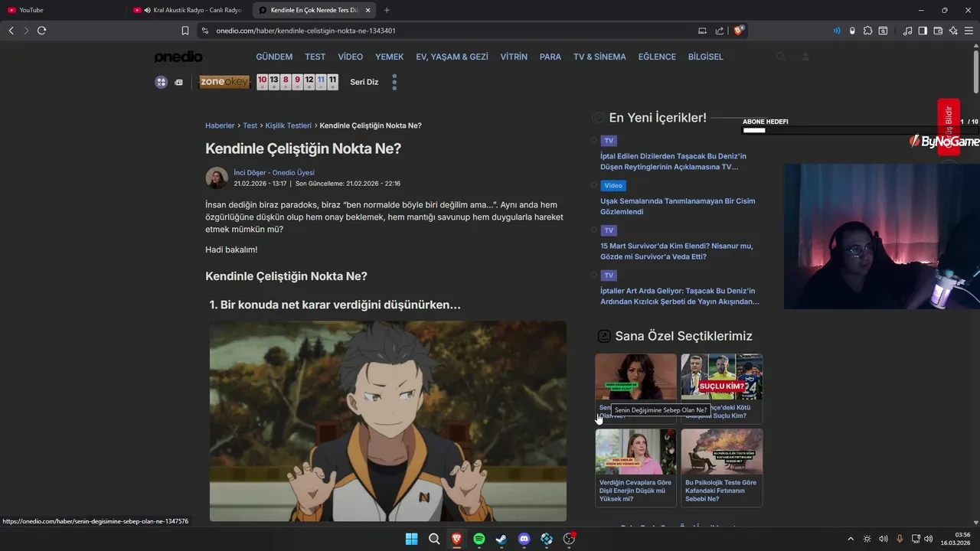The width and height of the screenshot is (980, 551).
Task: Open the Seri Diz link
Action: [x=364, y=82]
